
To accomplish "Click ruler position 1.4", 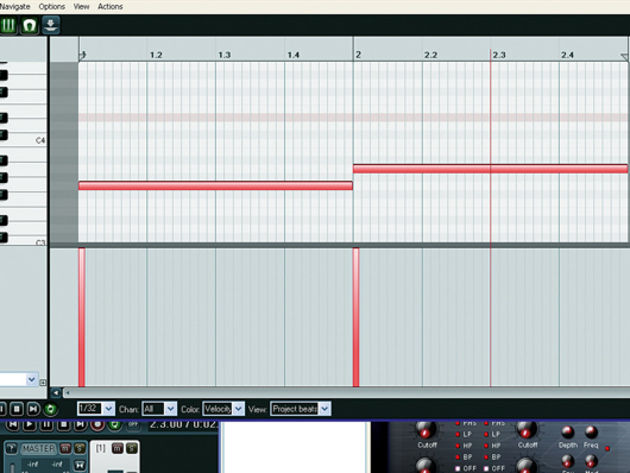I will click(293, 55).
